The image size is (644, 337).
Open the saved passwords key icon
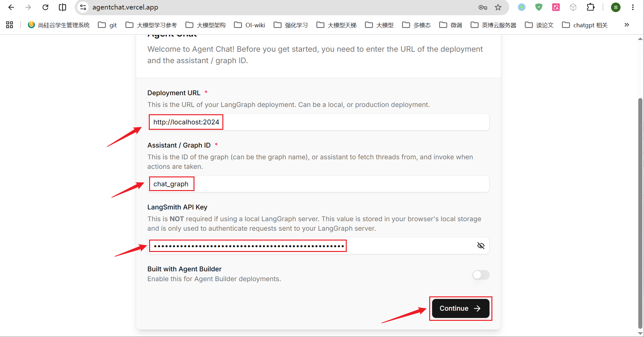click(x=483, y=7)
